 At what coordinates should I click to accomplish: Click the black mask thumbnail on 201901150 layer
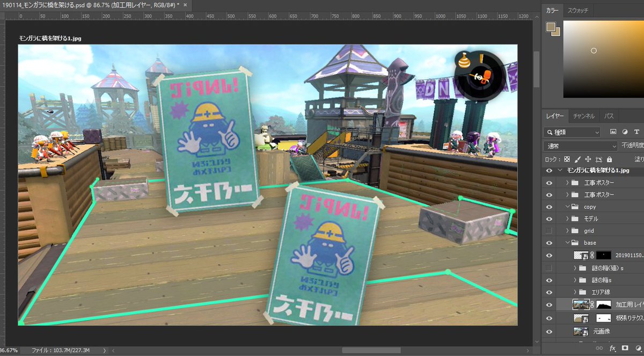coord(605,256)
